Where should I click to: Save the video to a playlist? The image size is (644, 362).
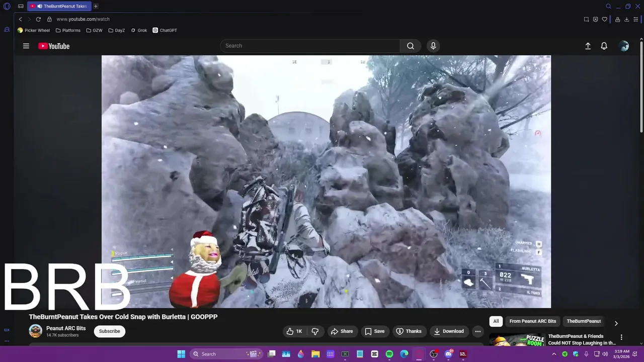375,331
